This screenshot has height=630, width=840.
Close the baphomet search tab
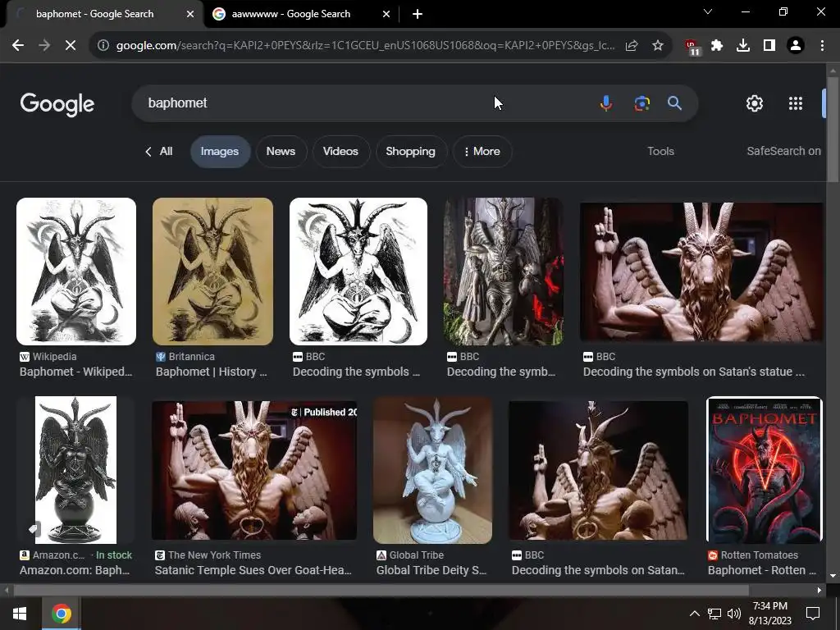(190, 14)
